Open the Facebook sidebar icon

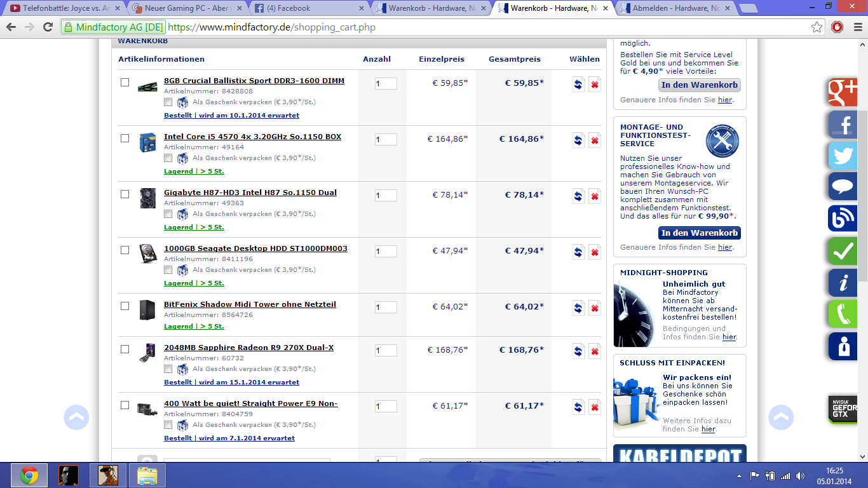tap(843, 125)
